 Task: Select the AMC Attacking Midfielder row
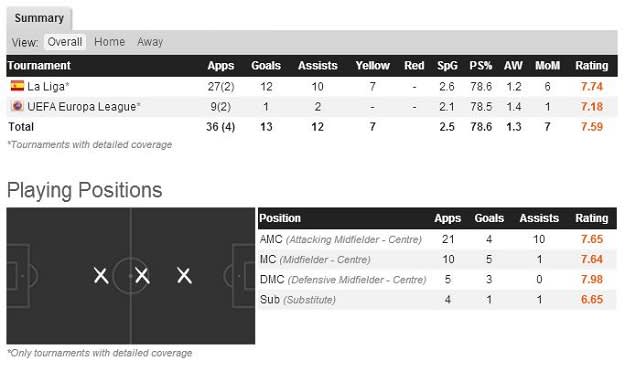pos(437,239)
